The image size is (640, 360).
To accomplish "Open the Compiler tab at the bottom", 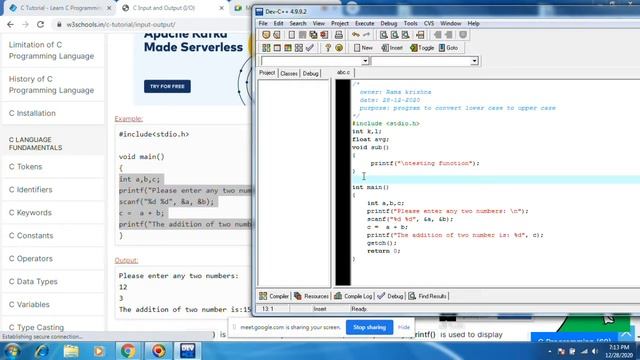I will pyautogui.click(x=274, y=296).
